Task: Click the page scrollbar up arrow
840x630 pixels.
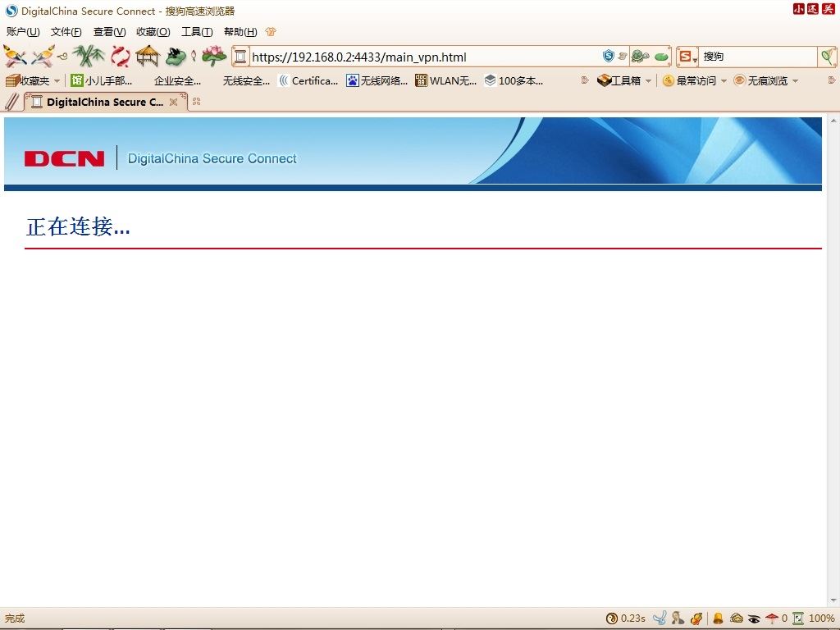Action: click(833, 121)
